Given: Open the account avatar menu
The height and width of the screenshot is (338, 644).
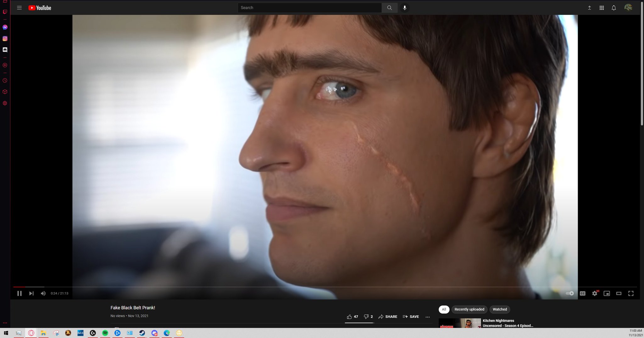Looking at the screenshot, I should 628,8.
